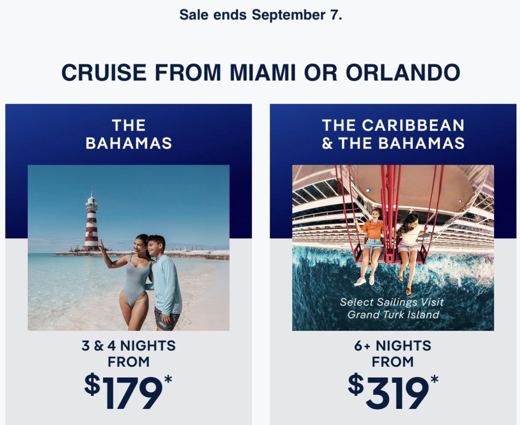Click the Caribbean ship swing ride photo

pyautogui.click(x=393, y=247)
